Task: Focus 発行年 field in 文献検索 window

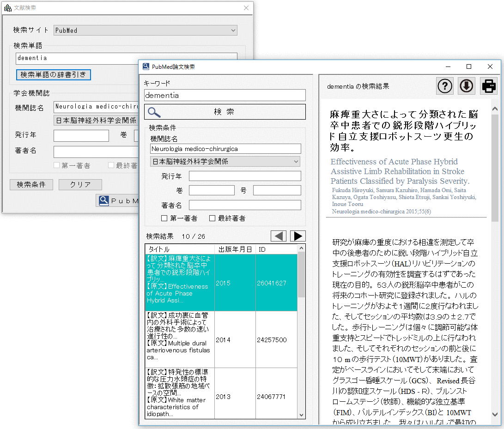Action: 81,136
